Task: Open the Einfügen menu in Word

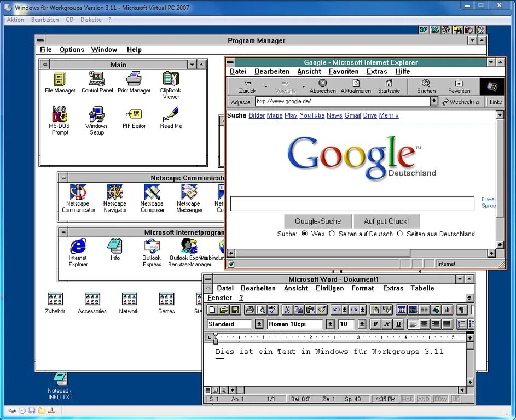Action: click(x=329, y=288)
